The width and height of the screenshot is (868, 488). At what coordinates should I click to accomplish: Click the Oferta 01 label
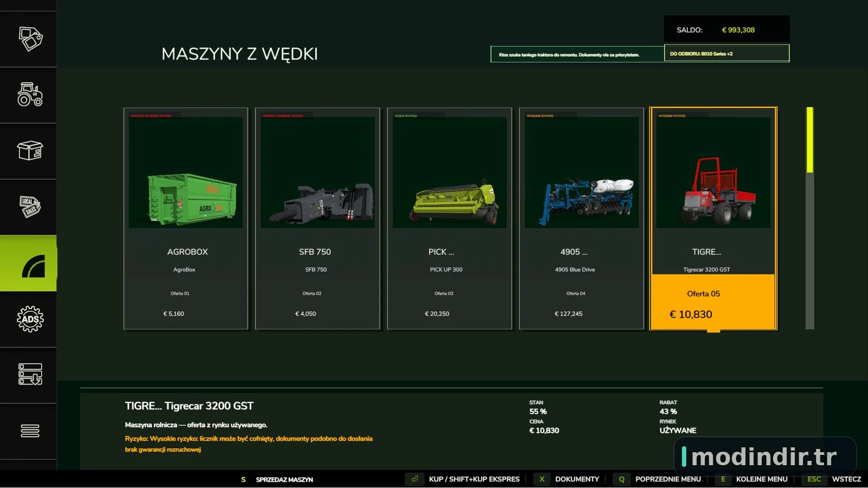coord(180,293)
